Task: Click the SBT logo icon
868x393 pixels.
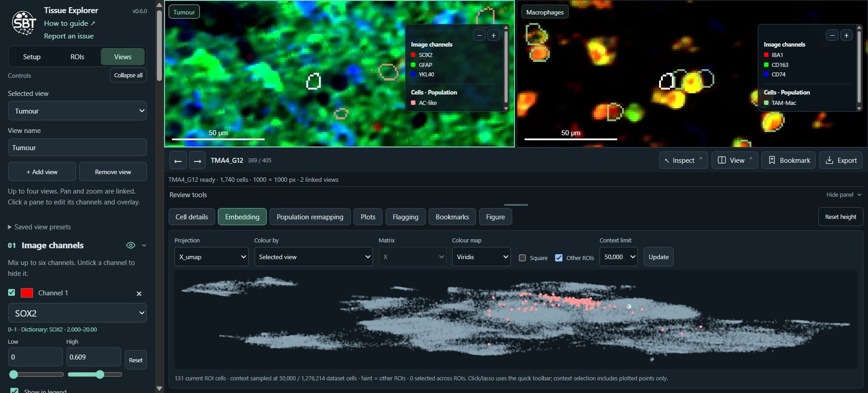Action: point(24,23)
